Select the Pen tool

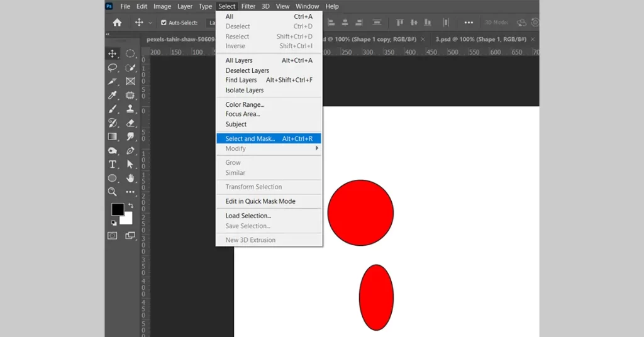pos(130,151)
